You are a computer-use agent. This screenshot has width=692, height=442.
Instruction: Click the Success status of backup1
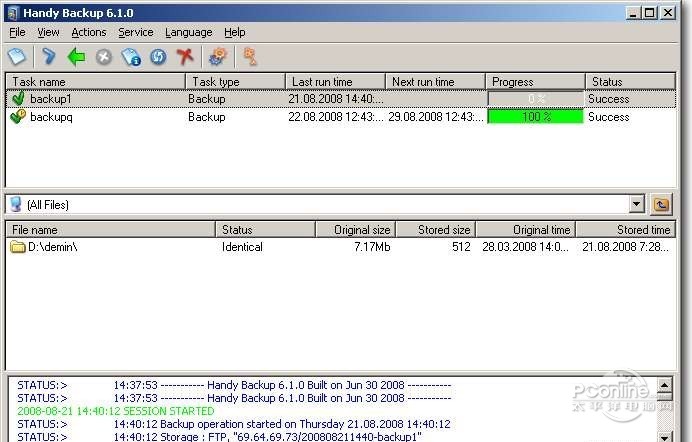(609, 99)
